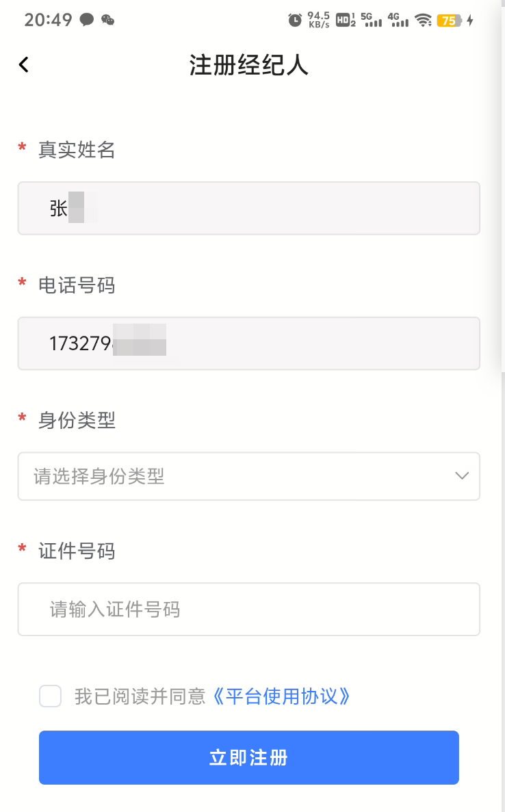Tap the alarm clock status icon
Screen dimensions: 505x812
[295, 20]
